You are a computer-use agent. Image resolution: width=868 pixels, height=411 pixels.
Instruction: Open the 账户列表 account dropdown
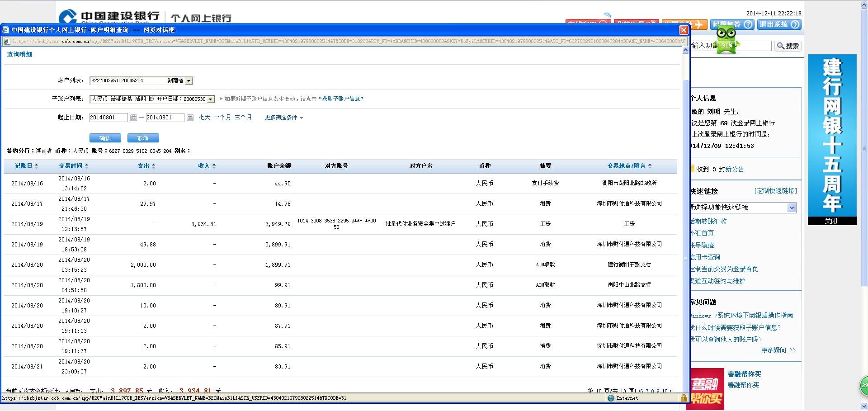point(189,80)
